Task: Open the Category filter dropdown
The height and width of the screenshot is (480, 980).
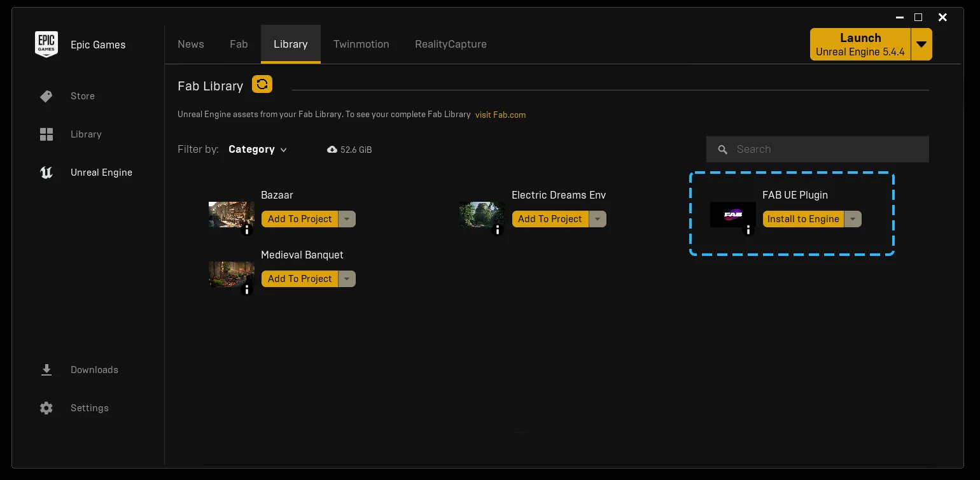Action: 257,149
